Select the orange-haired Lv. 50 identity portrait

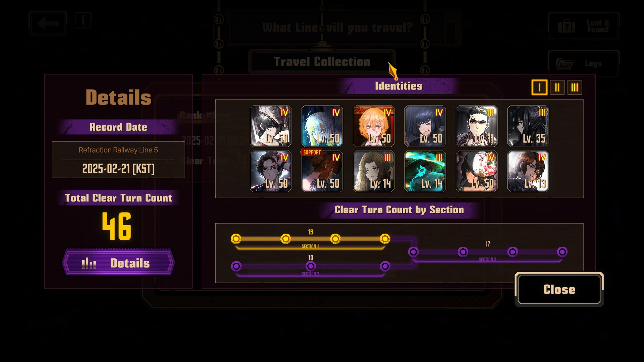click(x=374, y=126)
